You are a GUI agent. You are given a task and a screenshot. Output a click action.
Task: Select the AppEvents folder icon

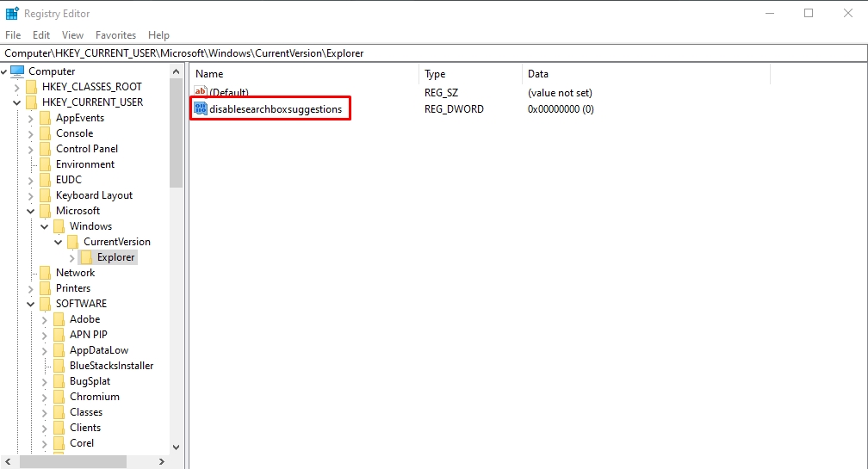click(46, 118)
